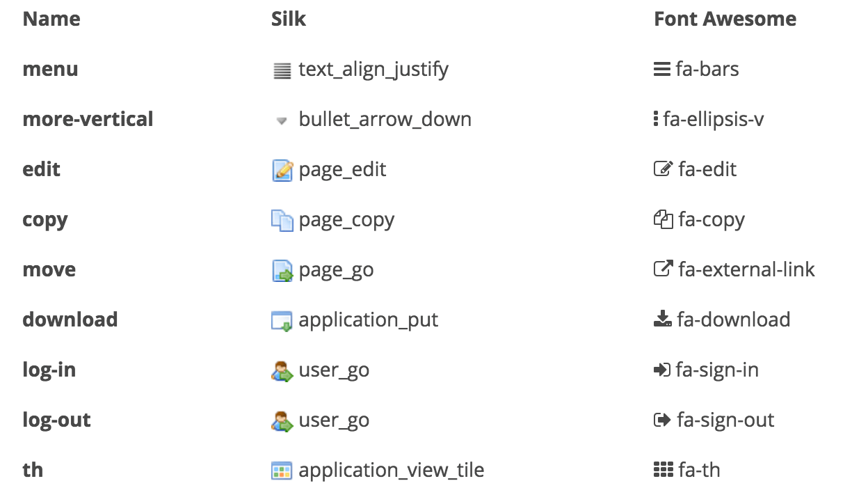Click the fa-ellipsis-v vertical dots icon
Screen dimensions: 868x504
(656, 120)
